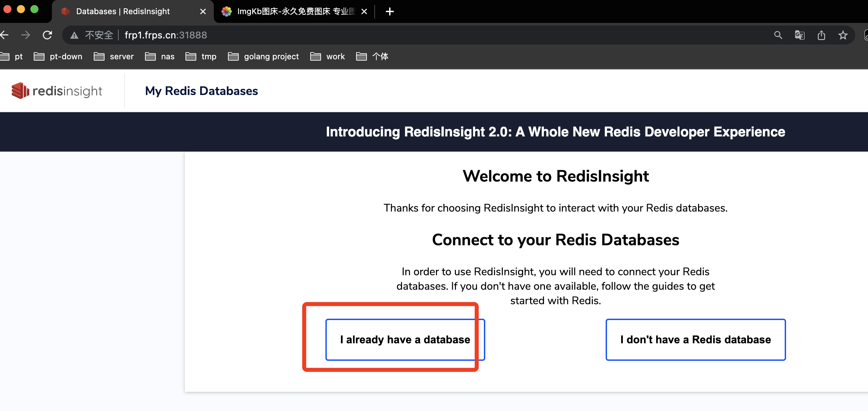Image resolution: width=868 pixels, height=411 pixels.
Task: Click the Welcome to RedisInsight heading
Action: [x=556, y=176]
